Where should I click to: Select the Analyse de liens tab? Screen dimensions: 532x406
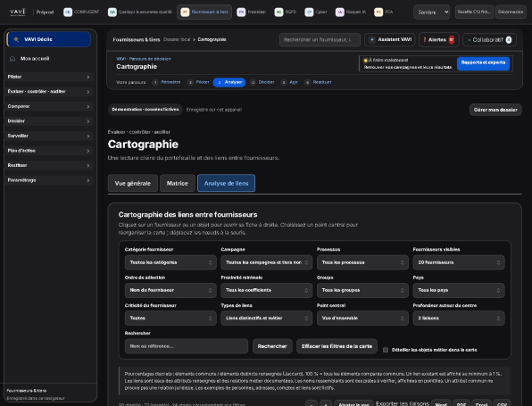(226, 183)
